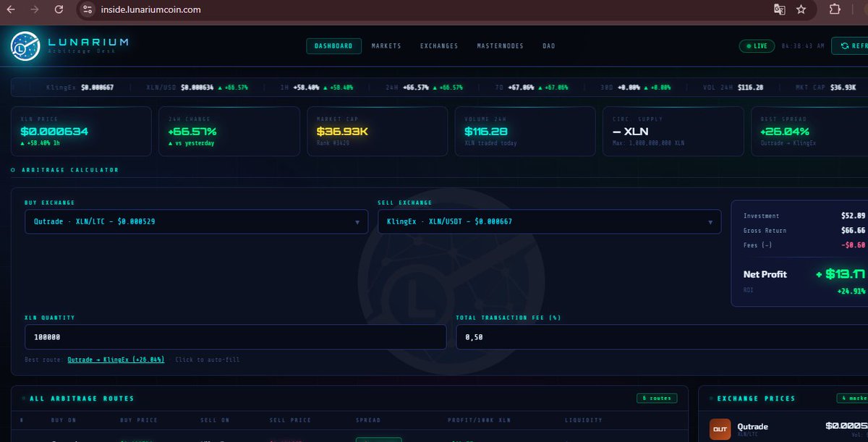Bookmark this page with the star icon
The height and width of the screenshot is (442, 868).
click(x=801, y=9)
